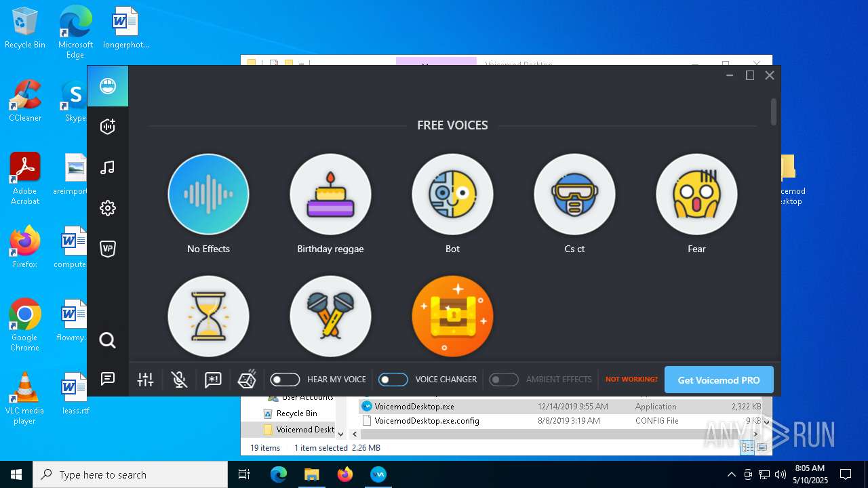
Task: Toggle Ambient Effects switch
Action: 504,380
